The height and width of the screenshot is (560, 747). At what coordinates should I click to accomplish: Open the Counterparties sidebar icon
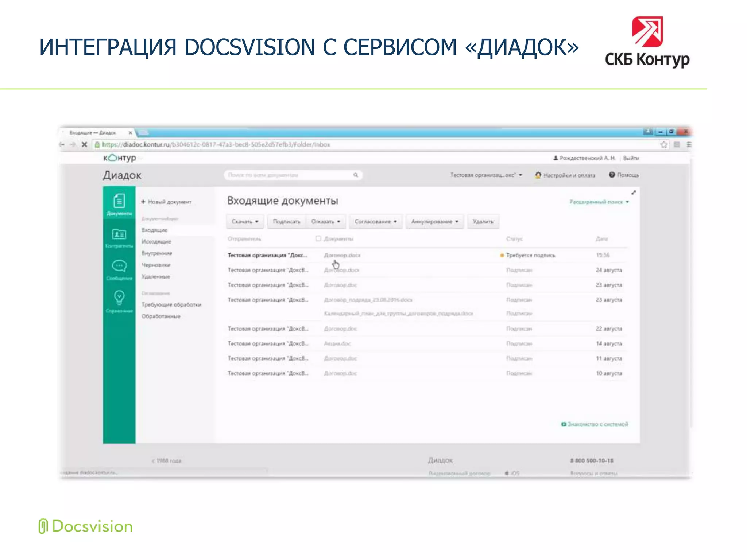point(119,238)
